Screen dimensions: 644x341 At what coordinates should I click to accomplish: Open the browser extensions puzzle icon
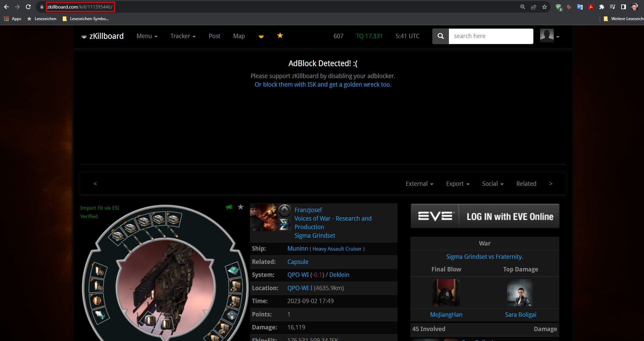[602, 7]
